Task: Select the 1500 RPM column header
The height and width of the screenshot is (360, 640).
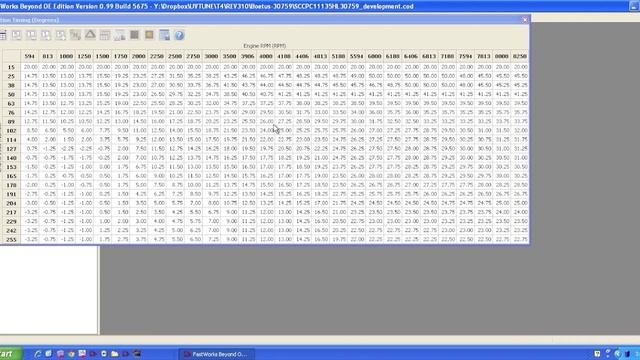Action: (x=102, y=56)
